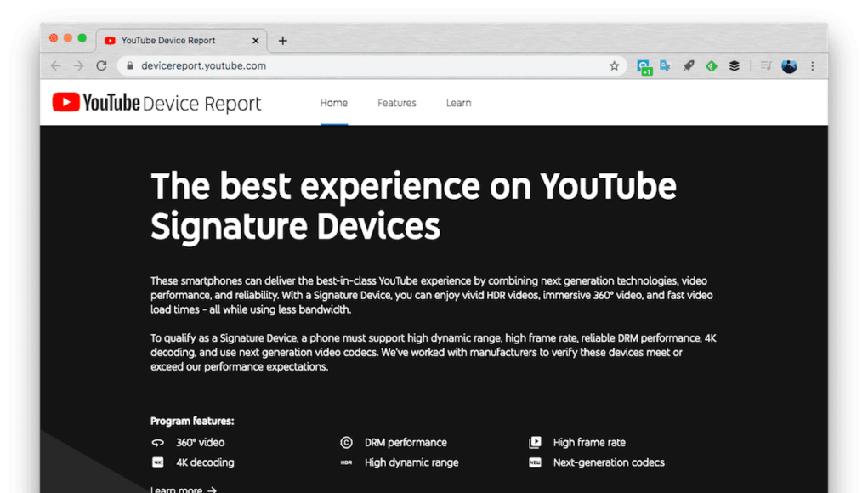Image resolution: width=868 pixels, height=493 pixels.
Task: Open the extension icon with green +1 badge
Action: tap(644, 67)
